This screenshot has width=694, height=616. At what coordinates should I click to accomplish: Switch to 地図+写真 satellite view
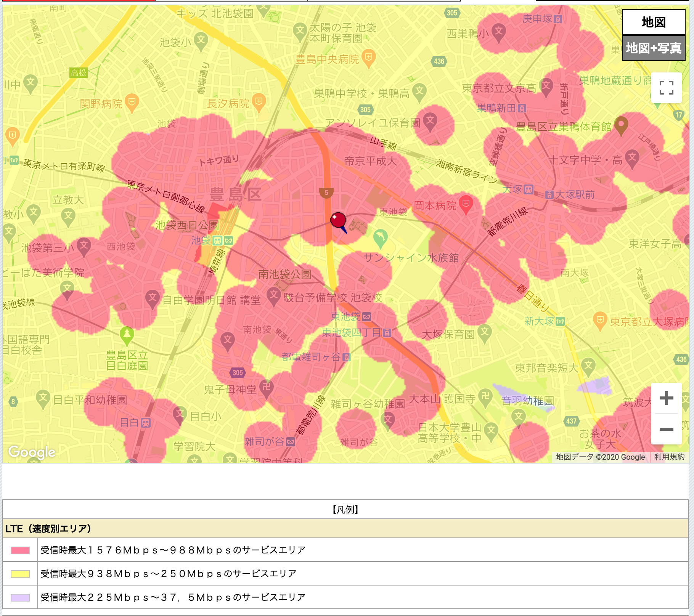[654, 48]
